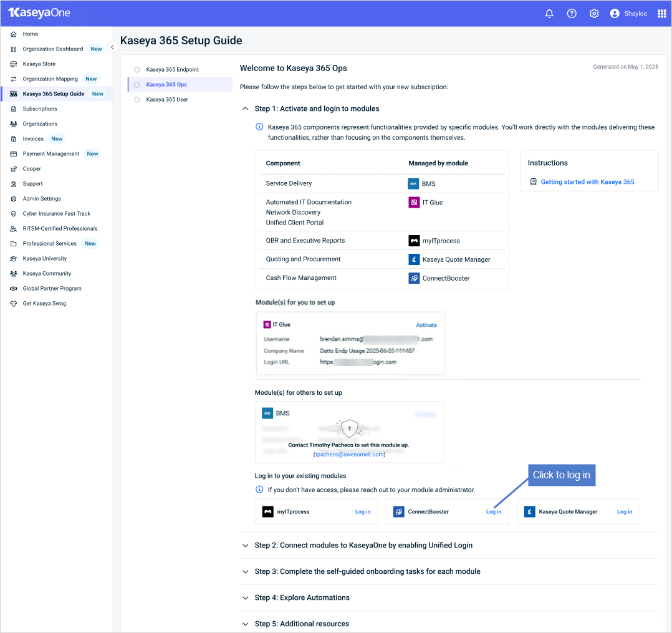Click the info icon beside components description
The width and height of the screenshot is (672, 633).
[x=259, y=127]
